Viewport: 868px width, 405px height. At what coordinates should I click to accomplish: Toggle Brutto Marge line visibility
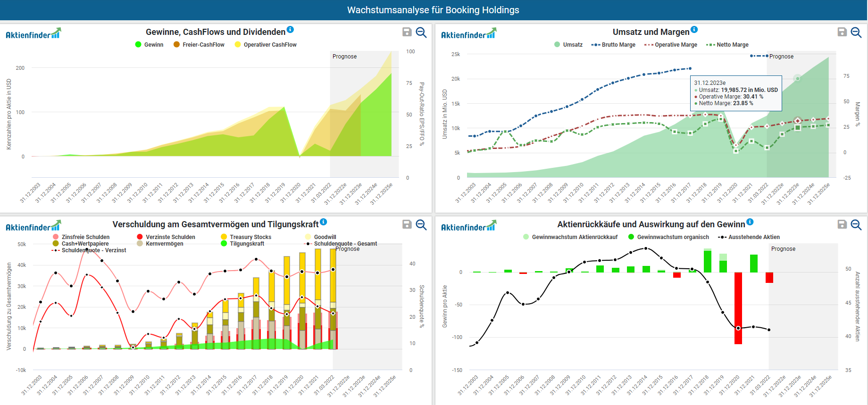pos(613,45)
